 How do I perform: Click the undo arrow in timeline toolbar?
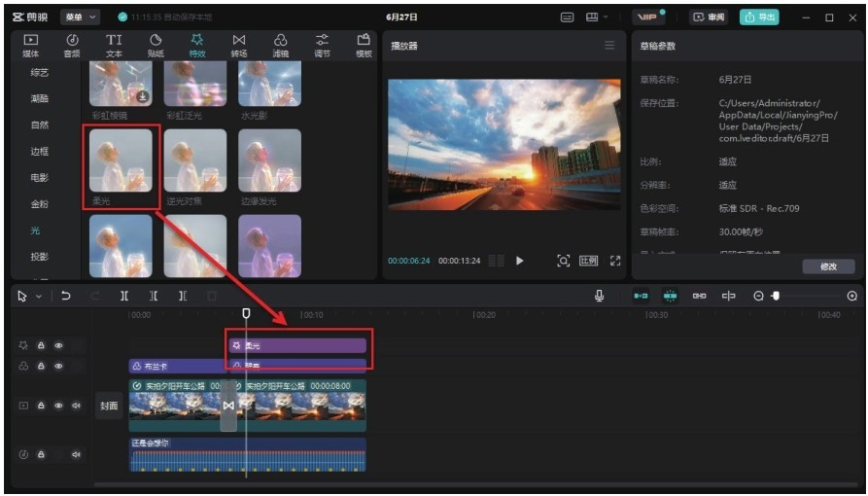point(66,296)
